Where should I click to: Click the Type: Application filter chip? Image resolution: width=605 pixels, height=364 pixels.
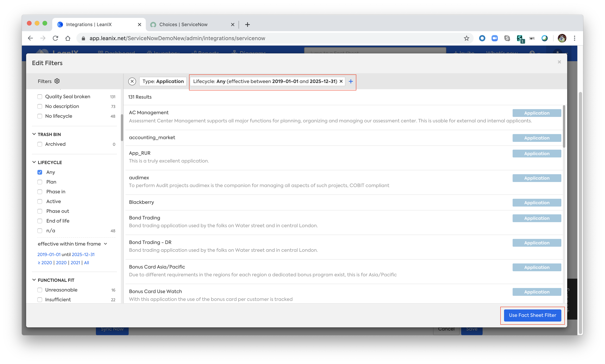point(163,81)
